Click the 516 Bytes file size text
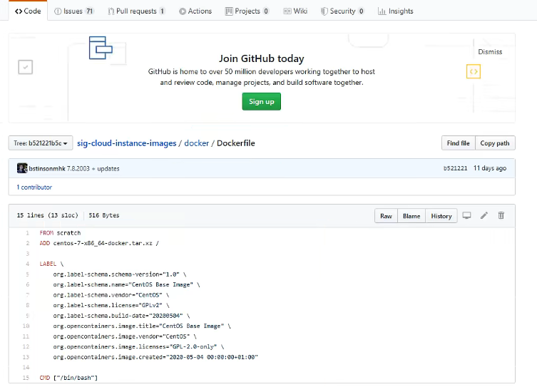This screenshot has height=392, width=537. tap(104, 215)
